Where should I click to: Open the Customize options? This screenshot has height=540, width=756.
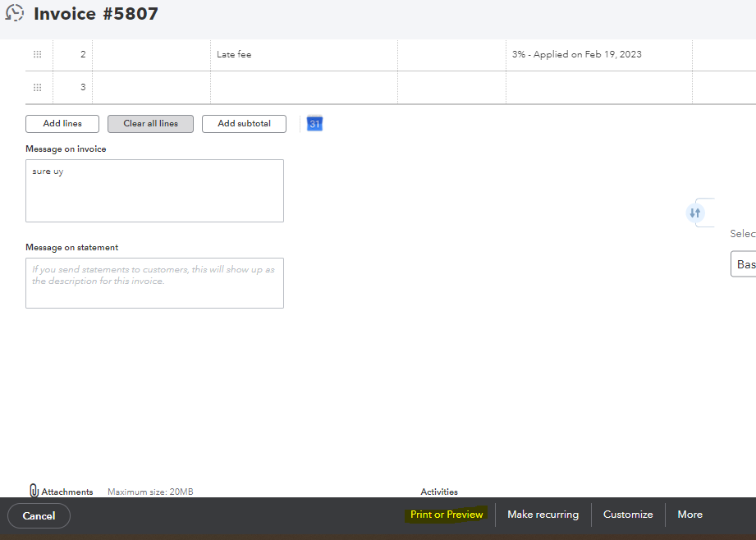(628, 515)
